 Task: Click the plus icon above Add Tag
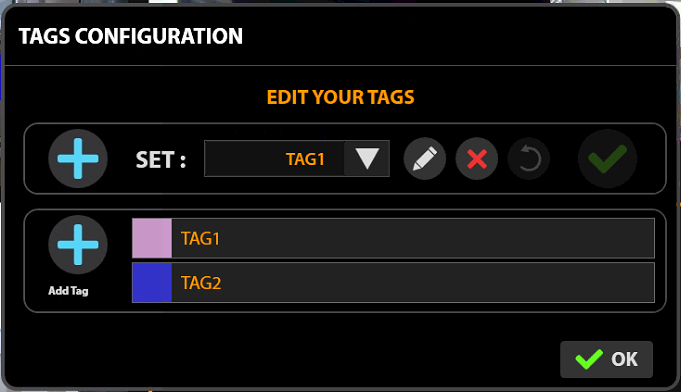78,245
